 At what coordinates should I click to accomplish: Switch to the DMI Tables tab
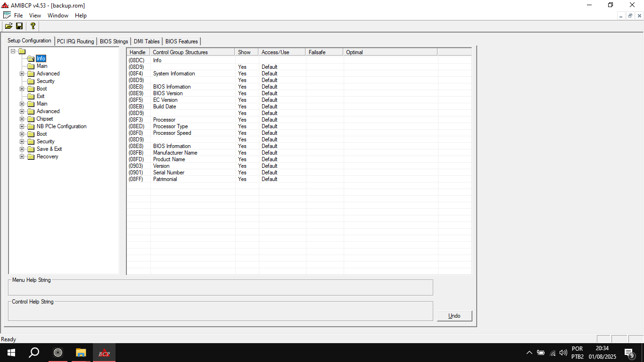[x=147, y=41]
